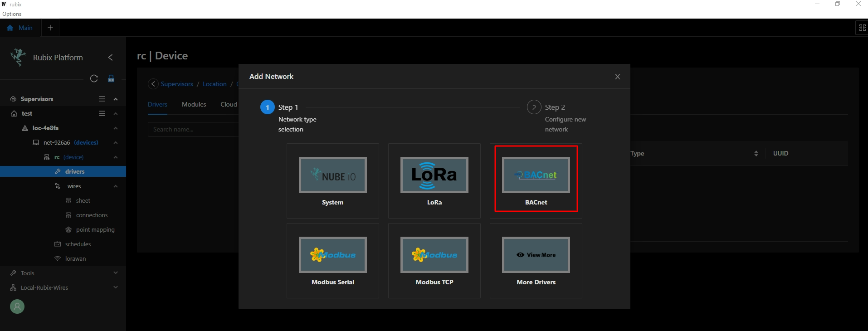Follow the Location breadcrumb link
This screenshot has height=331, width=868.
point(215,84)
